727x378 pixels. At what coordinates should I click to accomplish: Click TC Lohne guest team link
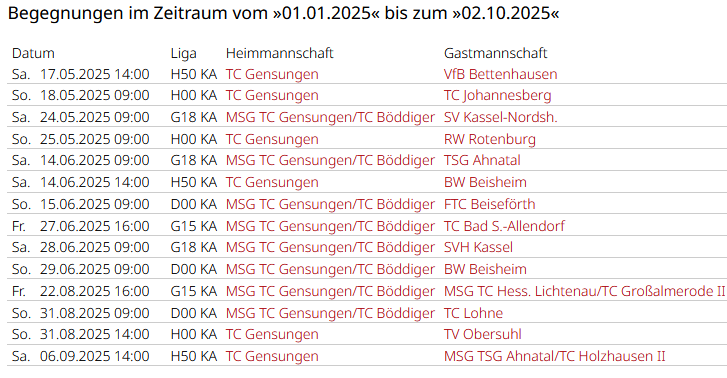point(473,313)
